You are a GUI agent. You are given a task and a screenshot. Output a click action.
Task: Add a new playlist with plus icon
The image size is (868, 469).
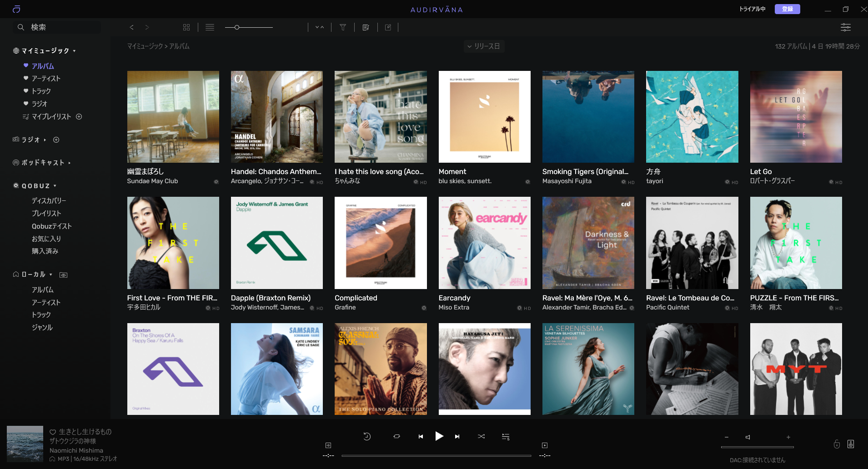[79, 117]
